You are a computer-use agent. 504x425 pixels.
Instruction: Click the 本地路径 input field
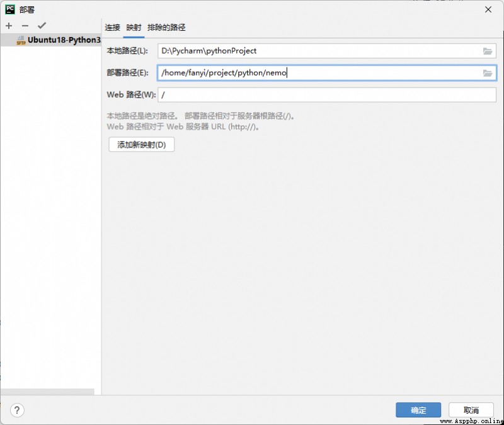[327, 51]
